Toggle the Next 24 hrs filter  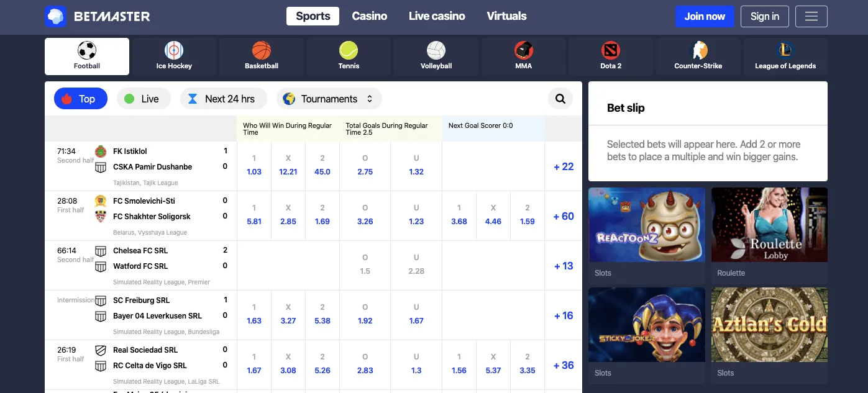pos(223,98)
